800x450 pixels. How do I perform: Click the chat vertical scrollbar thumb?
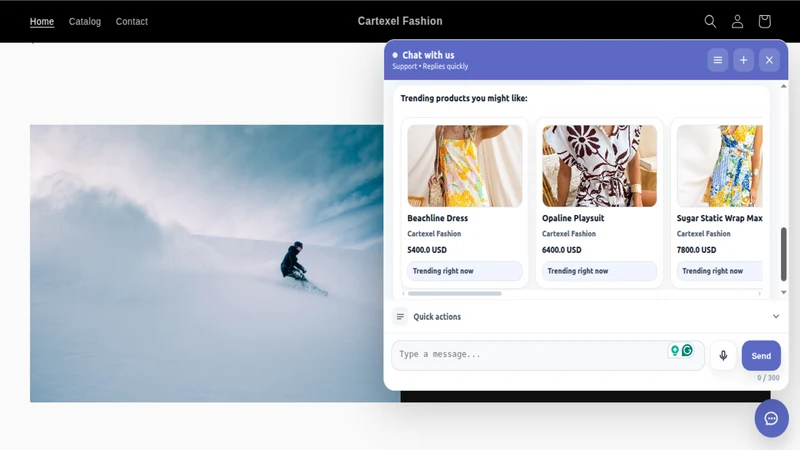[784, 254]
